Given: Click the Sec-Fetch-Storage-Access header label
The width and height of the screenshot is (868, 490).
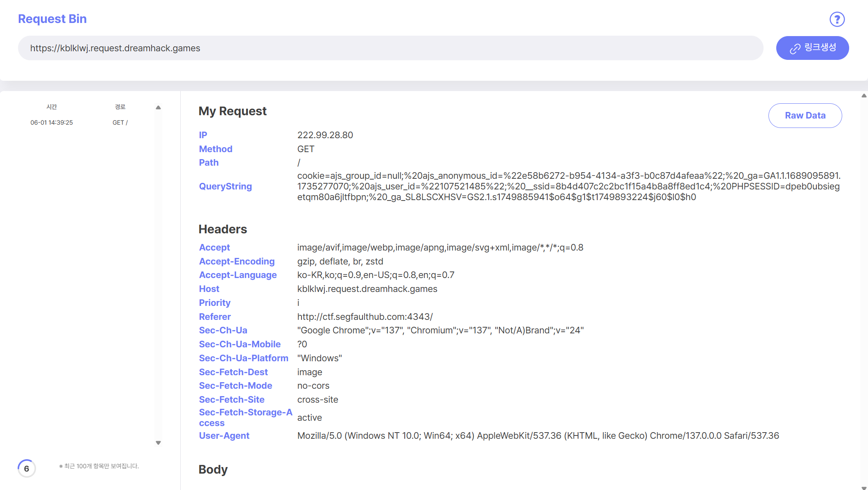Looking at the screenshot, I should 245,417.
